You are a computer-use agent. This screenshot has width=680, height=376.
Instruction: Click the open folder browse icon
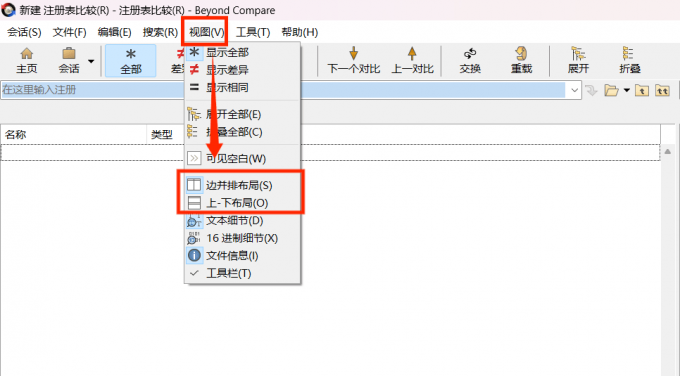[x=611, y=90]
